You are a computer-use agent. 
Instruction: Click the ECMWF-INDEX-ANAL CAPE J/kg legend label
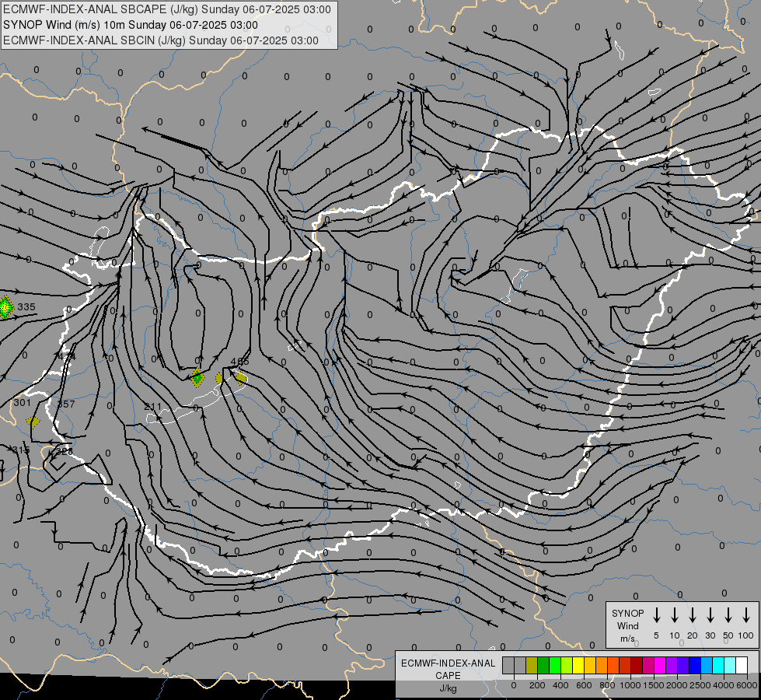coord(448,676)
